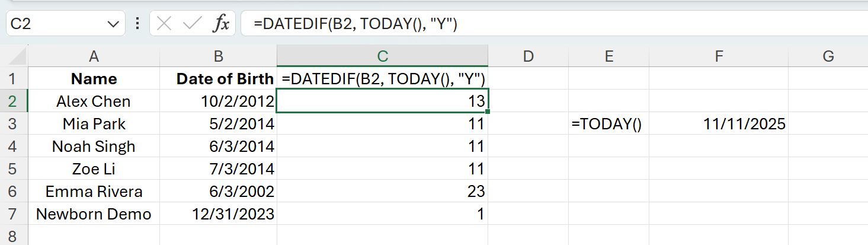The image size is (868, 245).
Task: Select the cell containing Emma Rivera
Action: pyautogui.click(x=94, y=192)
